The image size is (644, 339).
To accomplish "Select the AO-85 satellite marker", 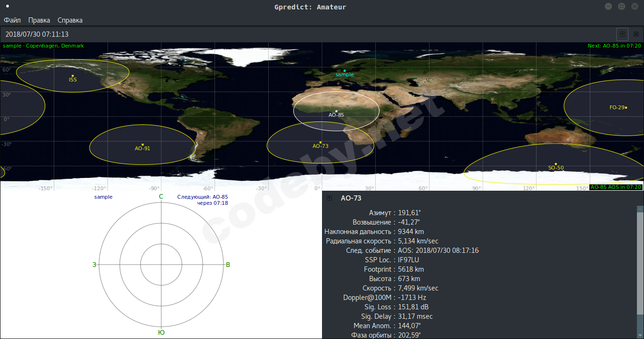I will coord(336,111).
